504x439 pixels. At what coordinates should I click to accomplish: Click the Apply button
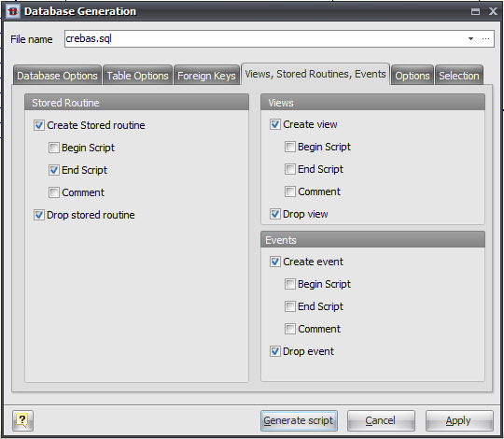(x=459, y=420)
